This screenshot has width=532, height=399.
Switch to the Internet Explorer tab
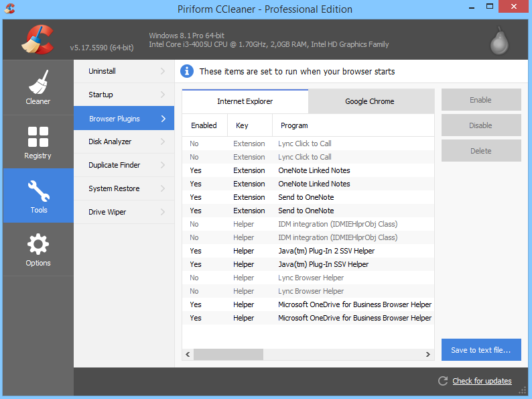point(245,101)
